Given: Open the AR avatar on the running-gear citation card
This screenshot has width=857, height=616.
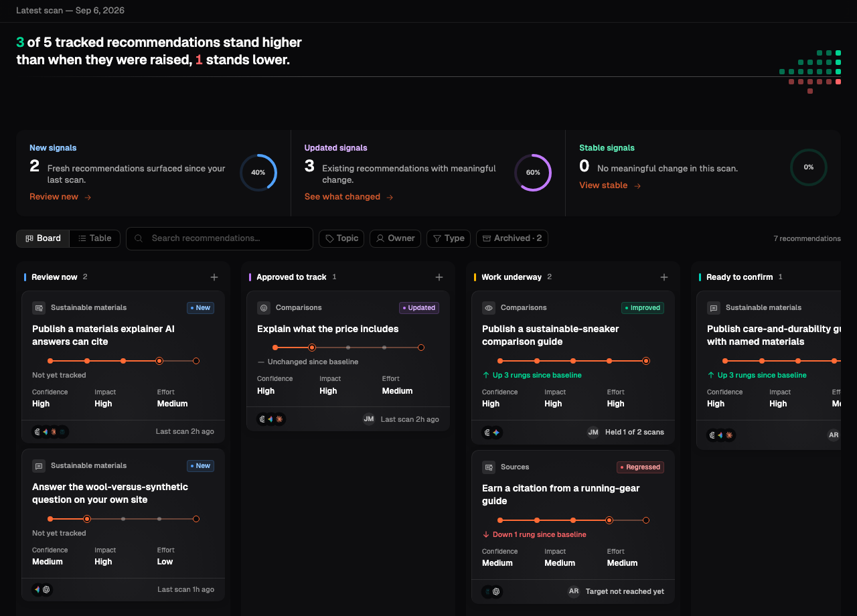Looking at the screenshot, I should (574, 592).
